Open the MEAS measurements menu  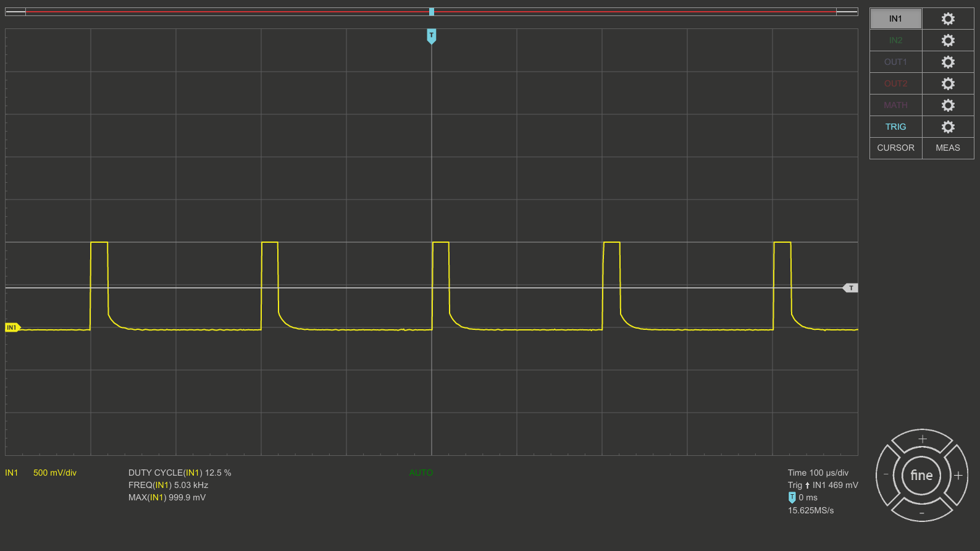pos(948,148)
